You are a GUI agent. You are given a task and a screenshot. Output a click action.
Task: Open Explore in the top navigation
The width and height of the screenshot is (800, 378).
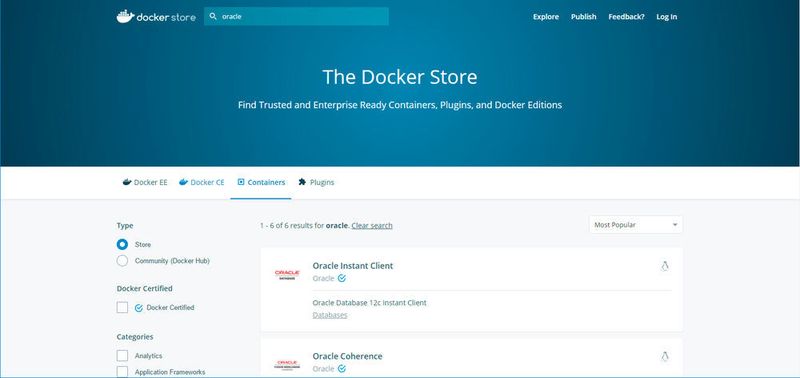pyautogui.click(x=546, y=17)
